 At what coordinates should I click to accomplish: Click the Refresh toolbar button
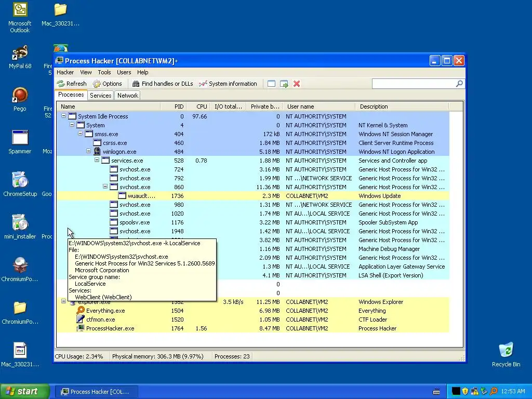tap(72, 84)
